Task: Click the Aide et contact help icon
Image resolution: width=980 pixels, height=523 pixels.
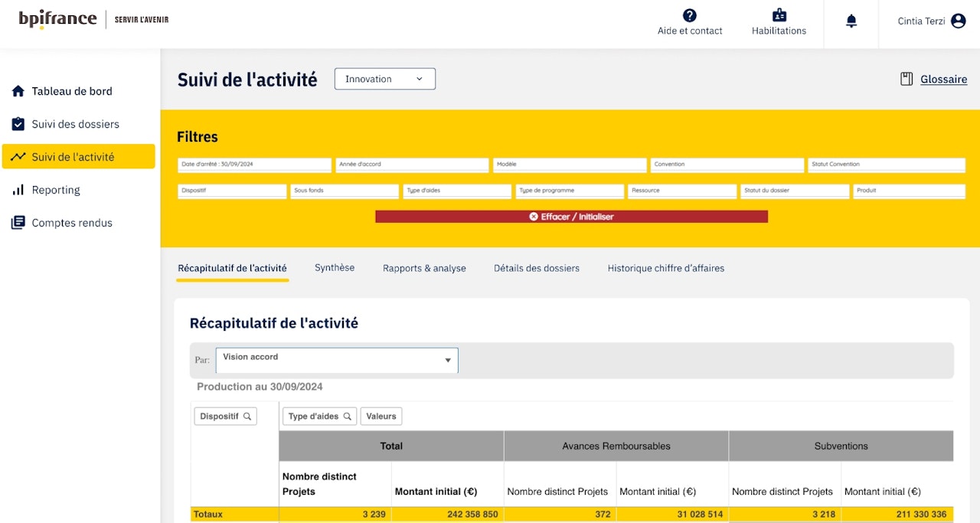Action: 689,15
